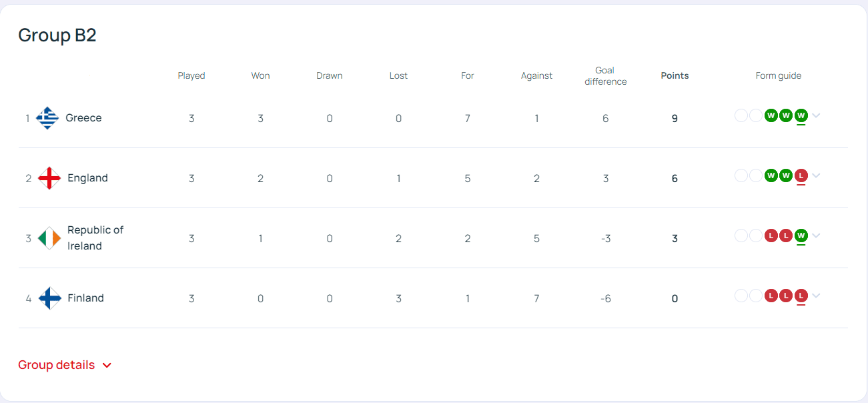This screenshot has height=403, width=868.
Task: Click the Goal difference column header
Action: click(605, 75)
